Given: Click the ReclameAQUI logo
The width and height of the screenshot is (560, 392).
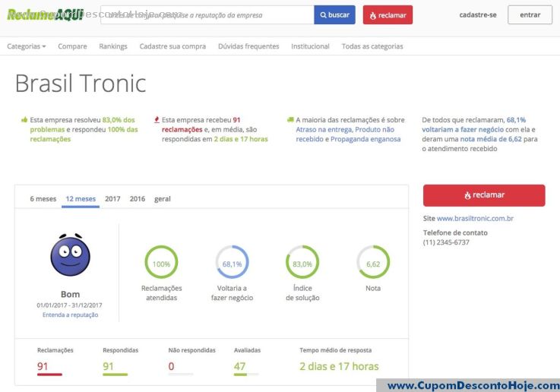Looking at the screenshot, I should [46, 15].
